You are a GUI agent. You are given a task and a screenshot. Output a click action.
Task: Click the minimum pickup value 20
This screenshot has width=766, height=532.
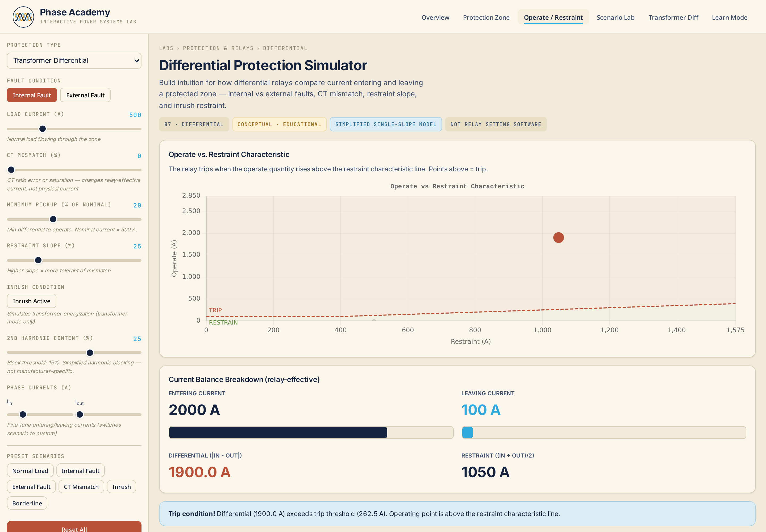tap(137, 205)
